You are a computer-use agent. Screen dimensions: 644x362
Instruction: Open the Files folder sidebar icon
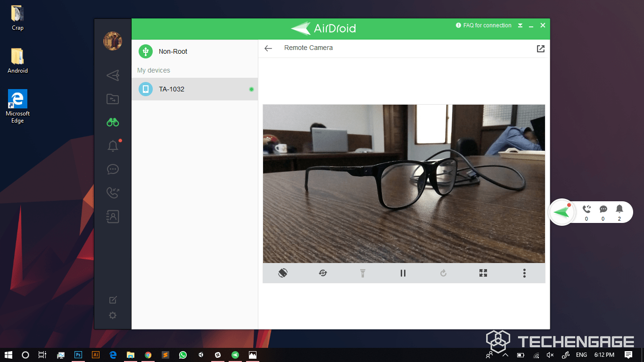coord(113,99)
